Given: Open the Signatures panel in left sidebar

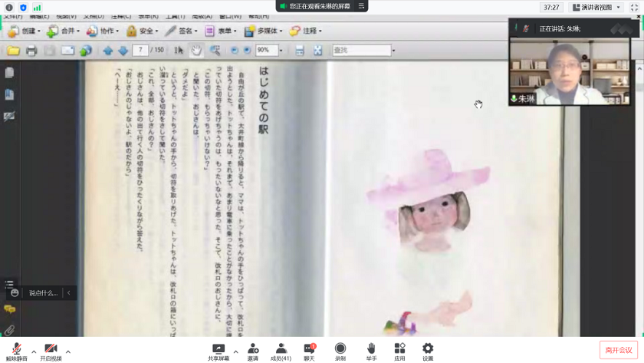Looking at the screenshot, I should [9, 117].
